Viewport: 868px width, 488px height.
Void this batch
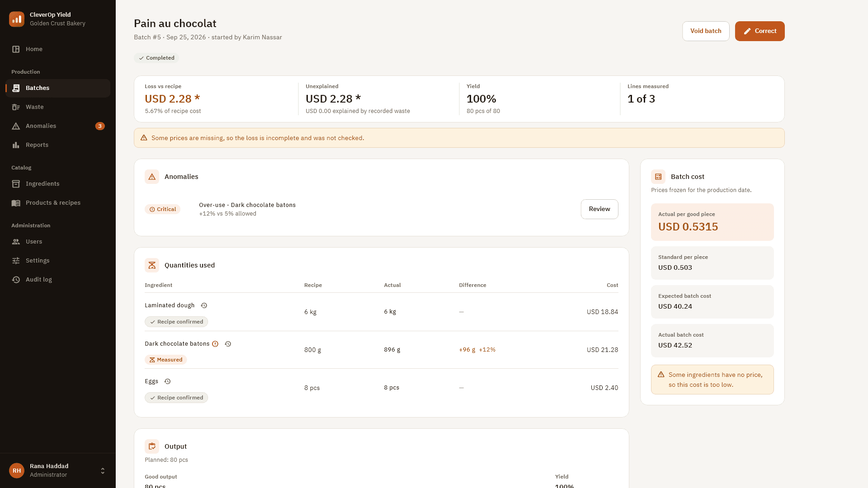706,31
